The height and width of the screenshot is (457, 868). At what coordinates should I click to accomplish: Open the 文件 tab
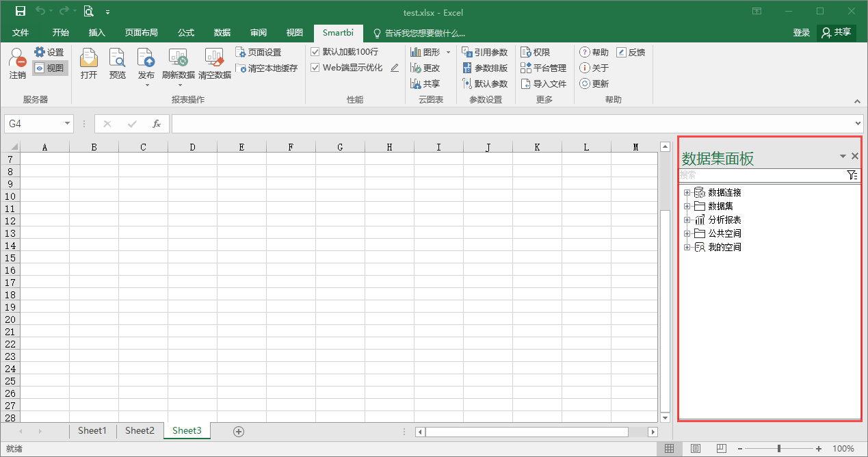click(21, 33)
